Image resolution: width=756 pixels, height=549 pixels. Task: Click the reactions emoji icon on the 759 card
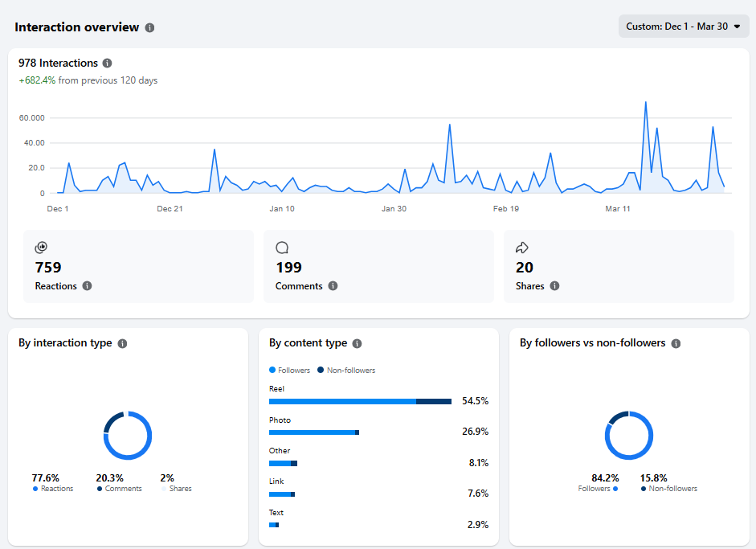[41, 248]
